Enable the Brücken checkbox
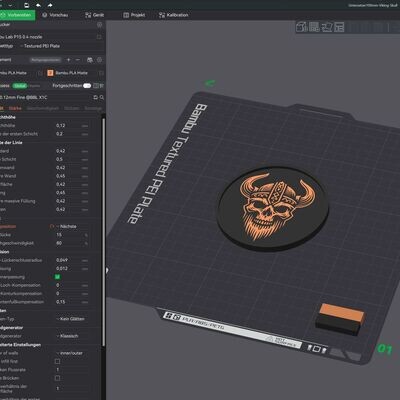The height and width of the screenshot is (400, 400). 57,378
